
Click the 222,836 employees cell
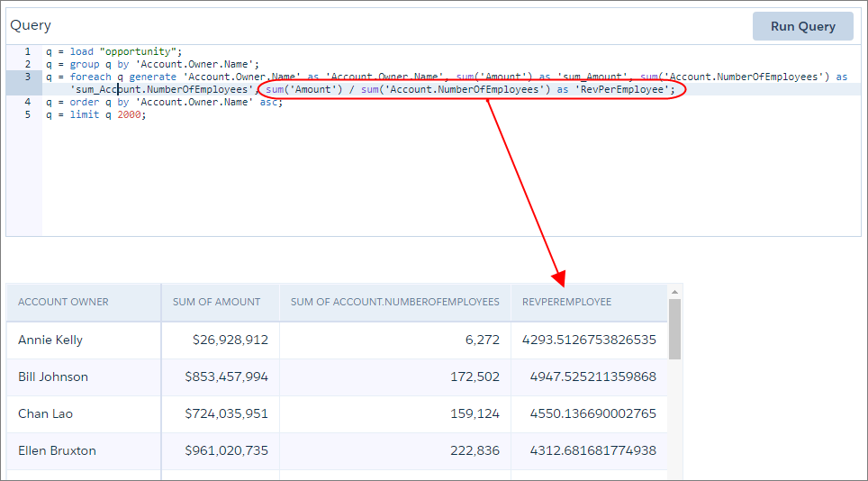point(394,450)
